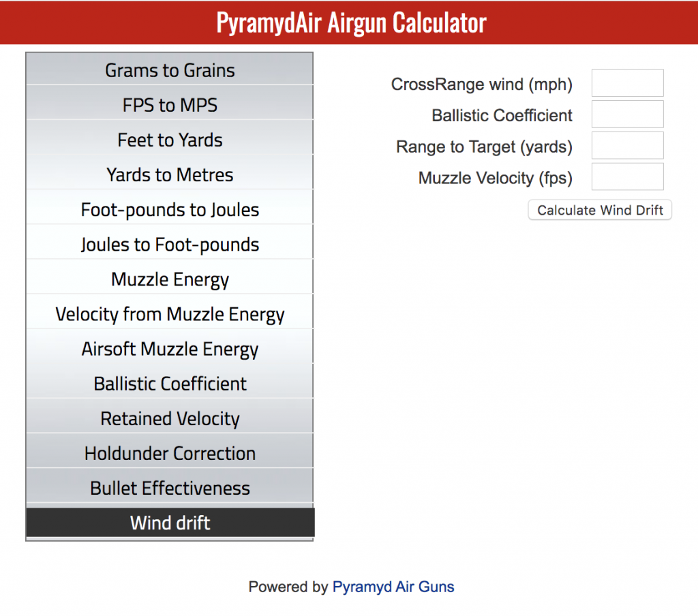Screen dimensions: 698x616
Task: Click the Calculate Wind Drift button
Action: [600, 210]
